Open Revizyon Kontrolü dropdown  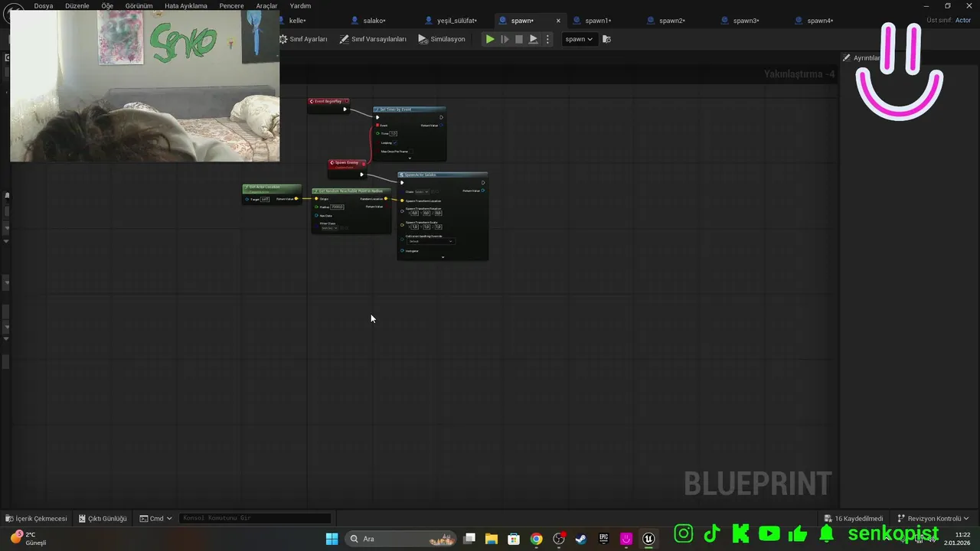click(933, 518)
